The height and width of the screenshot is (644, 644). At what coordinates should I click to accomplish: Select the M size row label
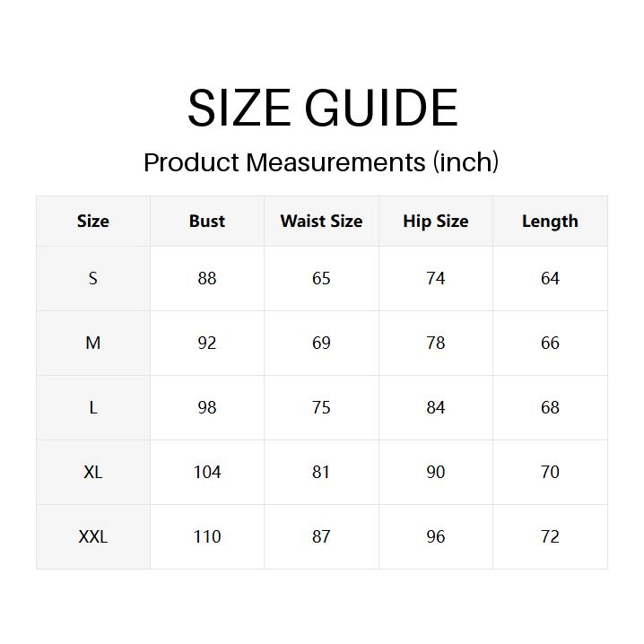[x=93, y=343]
